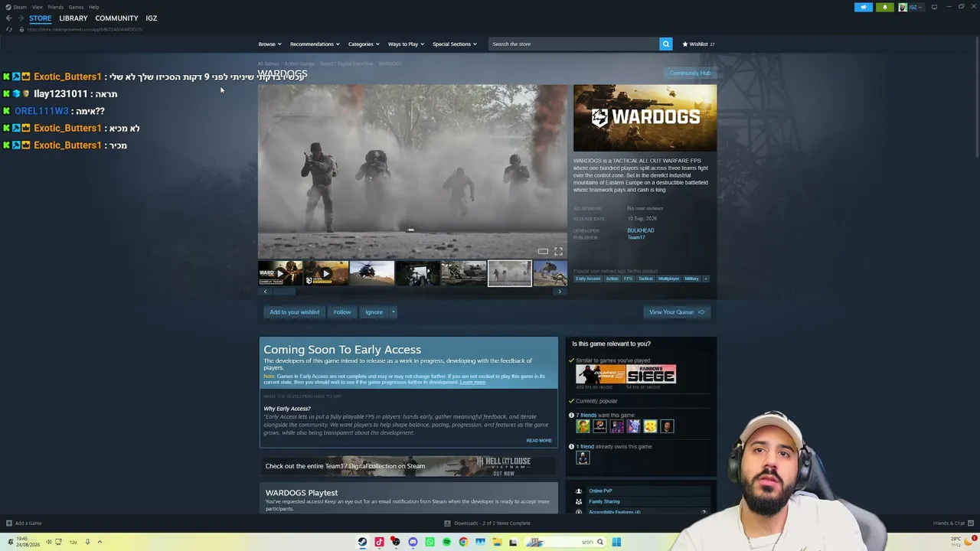
Task: Select the helicopter screenshot thumbnail
Action: pos(372,273)
